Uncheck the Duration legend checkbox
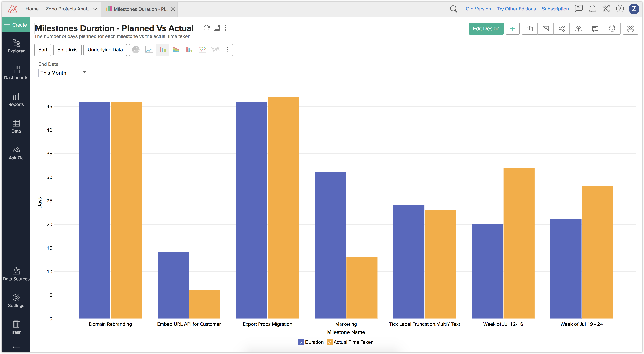This screenshot has height=354, width=644. click(x=301, y=342)
